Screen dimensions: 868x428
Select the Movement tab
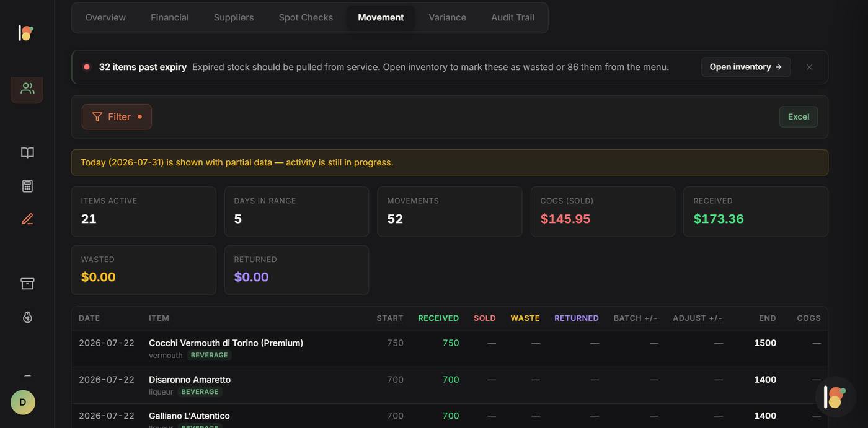(381, 18)
